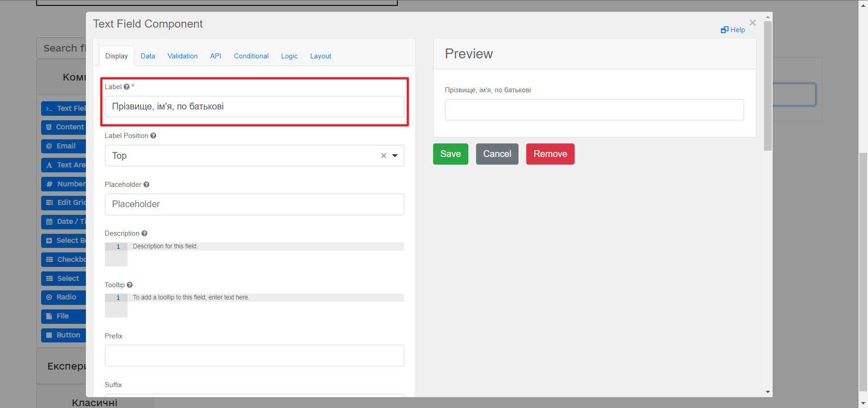Select the Layout tab

click(321, 56)
